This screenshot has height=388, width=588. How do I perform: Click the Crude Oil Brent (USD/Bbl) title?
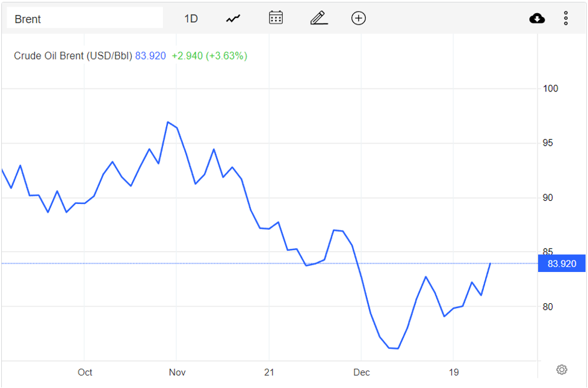tap(73, 56)
